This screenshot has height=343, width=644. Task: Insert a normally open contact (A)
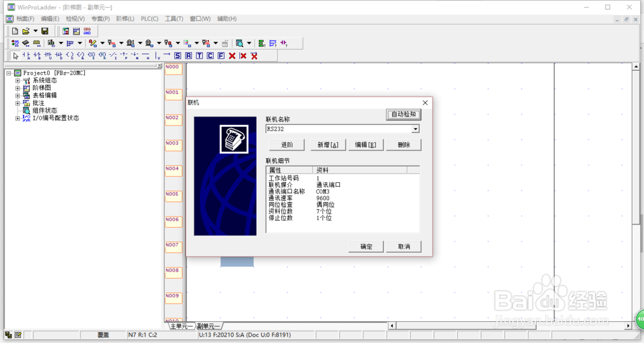point(26,56)
